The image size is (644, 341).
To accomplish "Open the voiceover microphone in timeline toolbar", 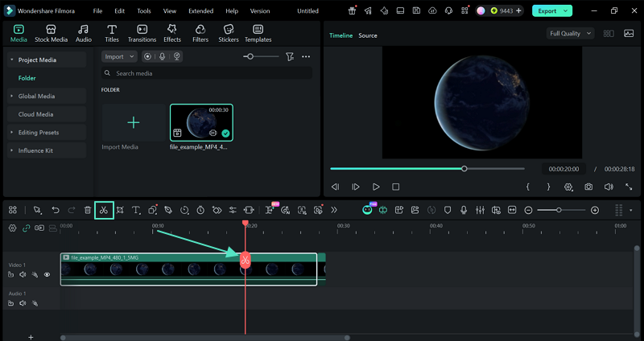I will (x=464, y=210).
